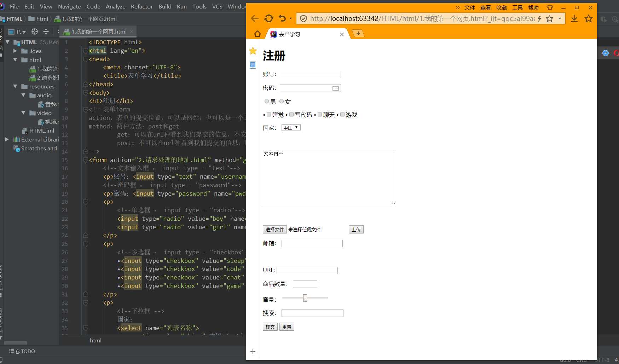The height and width of the screenshot is (364, 619).
Task: Expand the .idea folder
Action: coord(15,51)
